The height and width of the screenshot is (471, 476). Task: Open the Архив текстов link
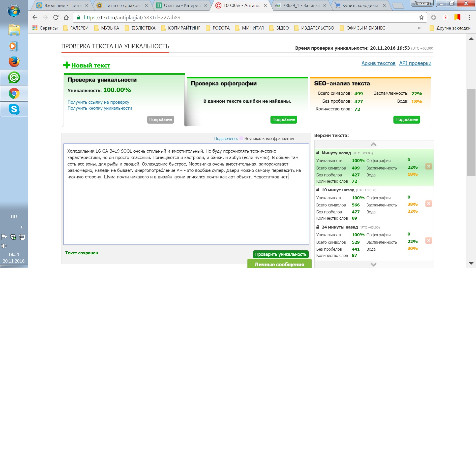[378, 63]
